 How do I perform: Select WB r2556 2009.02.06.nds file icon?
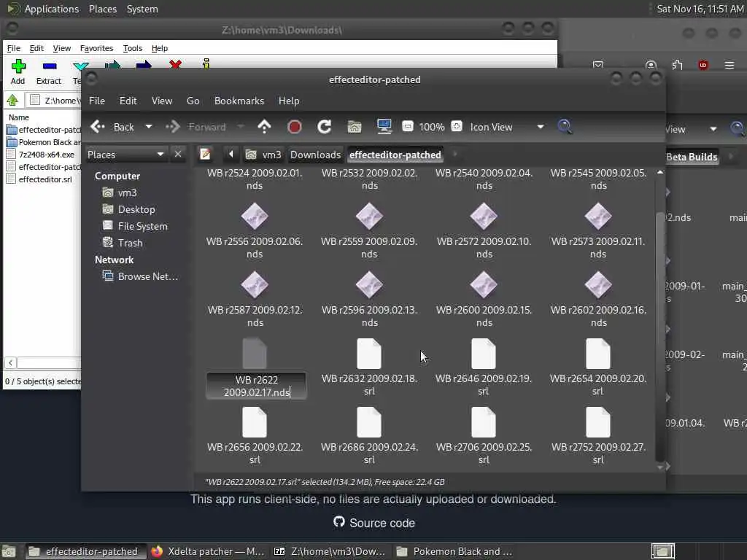click(255, 216)
